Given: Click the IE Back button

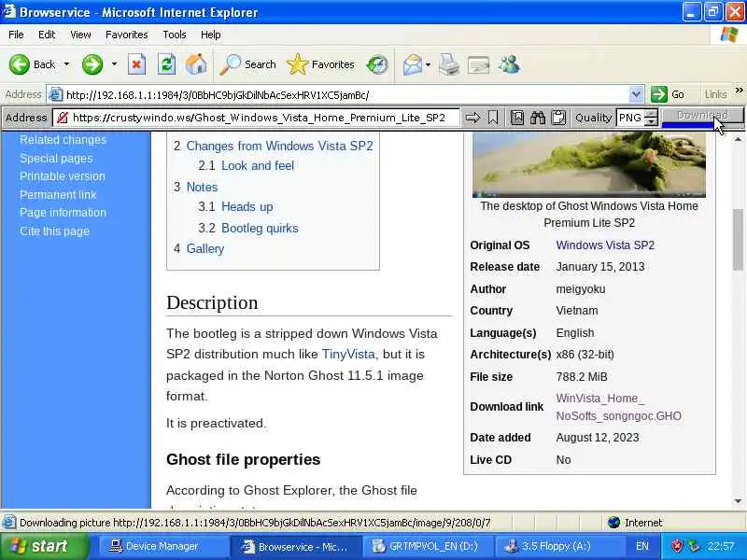Looking at the screenshot, I should point(32,64).
